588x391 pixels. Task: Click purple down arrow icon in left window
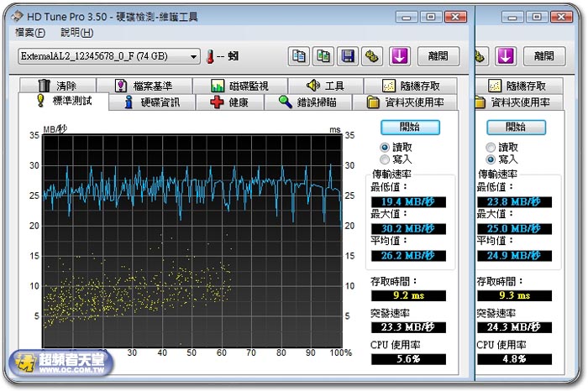pos(400,56)
